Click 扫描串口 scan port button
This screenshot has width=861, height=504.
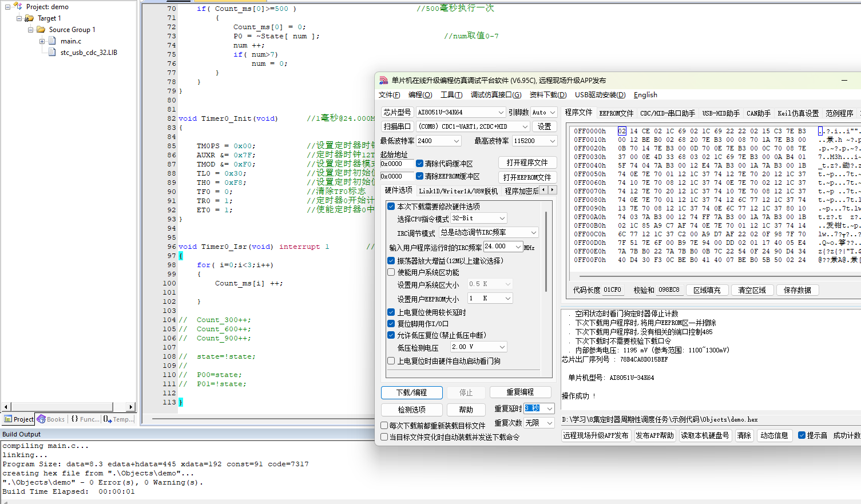click(397, 126)
